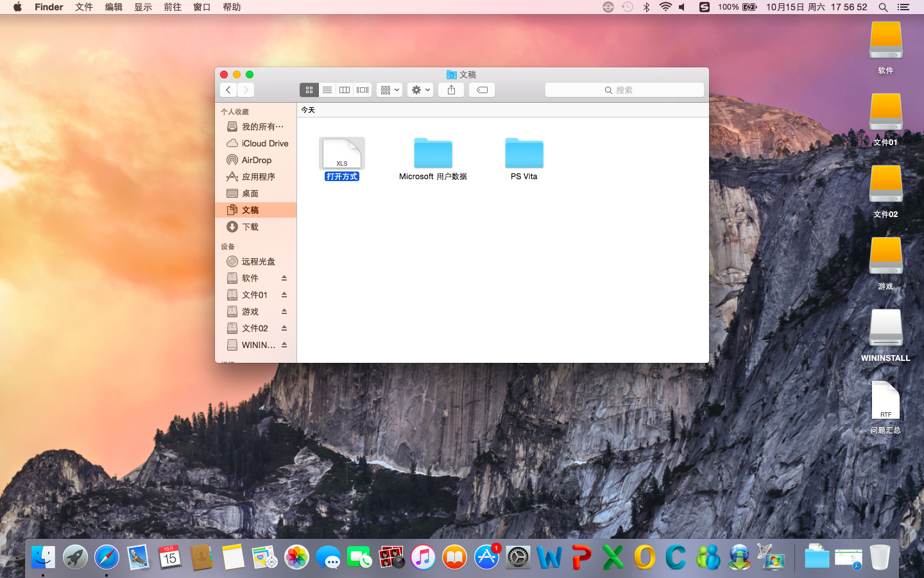Click the Wi-Fi status icon

click(x=665, y=7)
